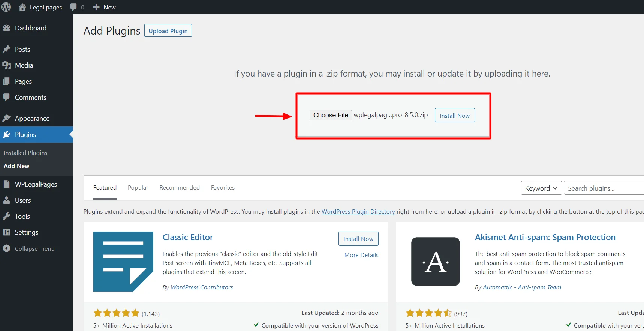Viewport: 644px width, 331px height.
Task: Open the Users menu label
Action: coord(23,200)
